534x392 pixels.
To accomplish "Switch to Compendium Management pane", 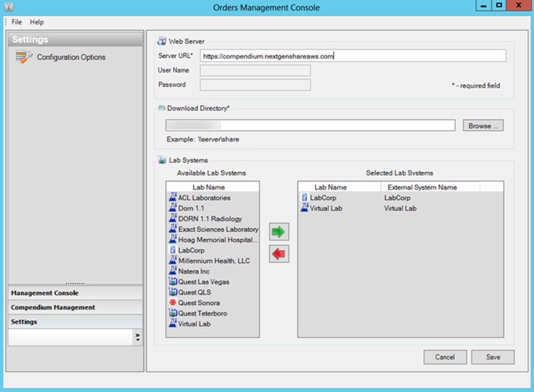I will (x=75, y=307).
